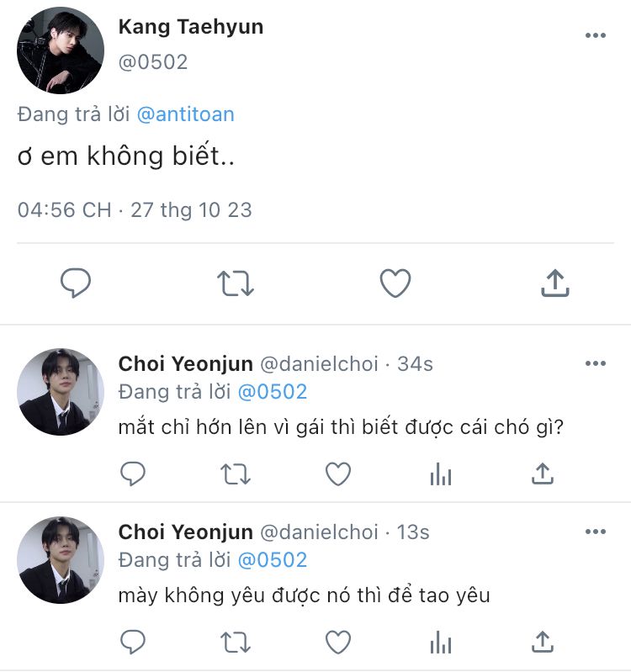Viewport: 631px width, 672px height.
Task: Like Choi Yeonjun's 34s reply
Action: point(338,474)
